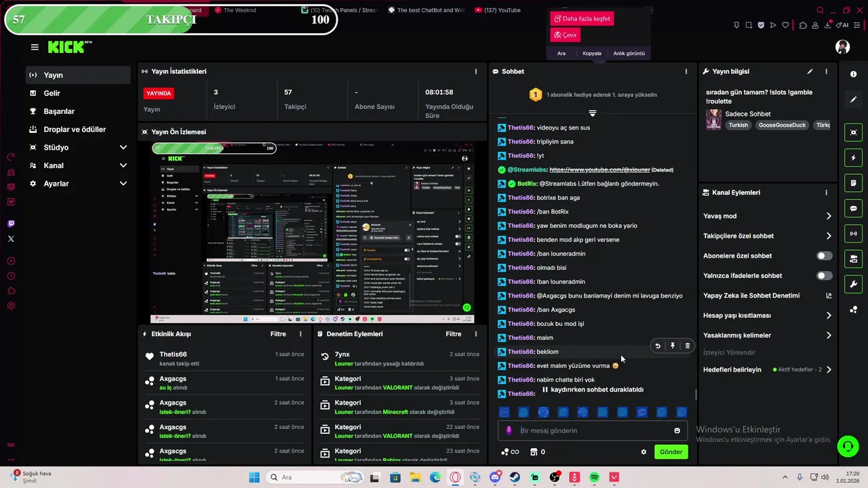Open the Kick hamburger menu

[x=35, y=47]
